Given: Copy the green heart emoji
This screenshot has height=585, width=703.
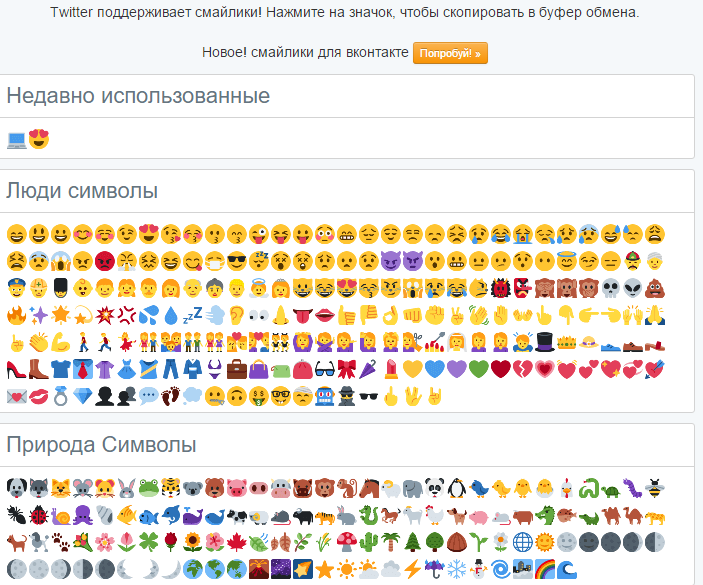Looking at the screenshot, I should pyautogui.click(x=478, y=370).
